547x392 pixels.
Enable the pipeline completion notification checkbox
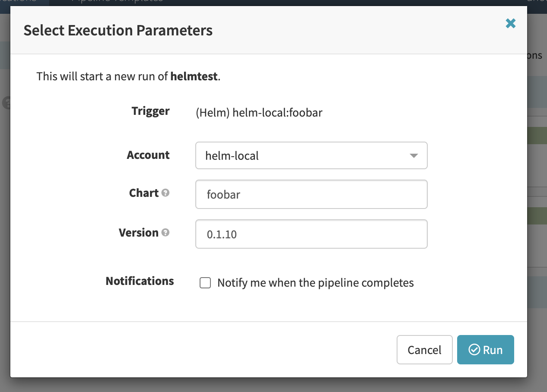click(205, 283)
